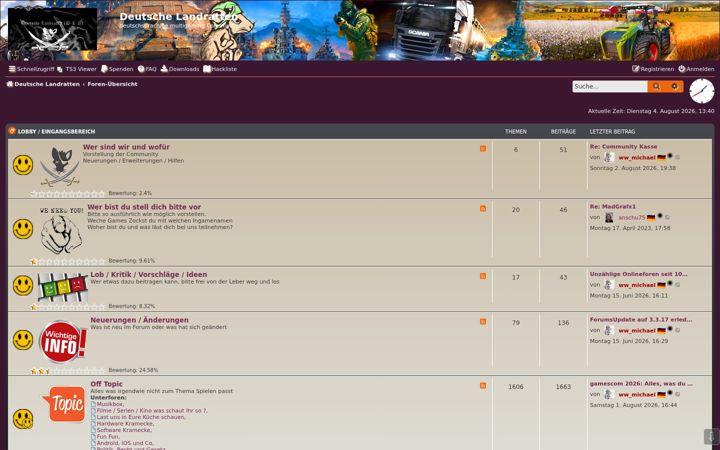
Task: Go to the Downloads section
Action: coord(180,69)
